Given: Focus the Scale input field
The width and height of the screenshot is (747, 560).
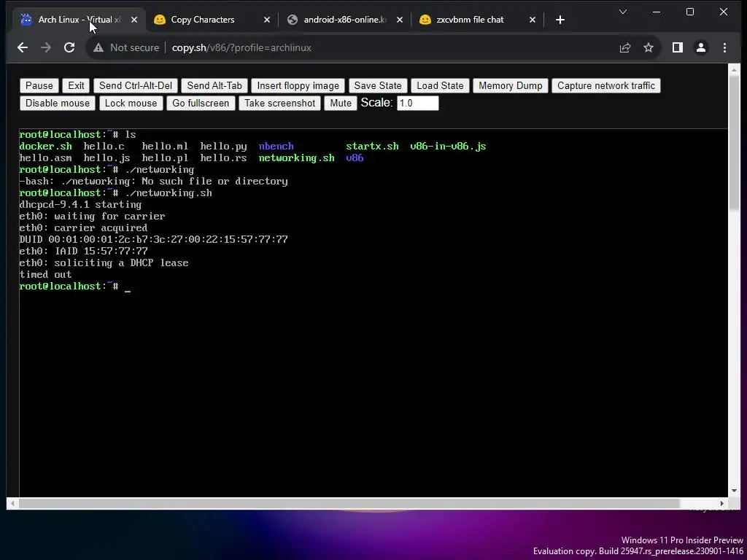Looking at the screenshot, I should tap(418, 104).
